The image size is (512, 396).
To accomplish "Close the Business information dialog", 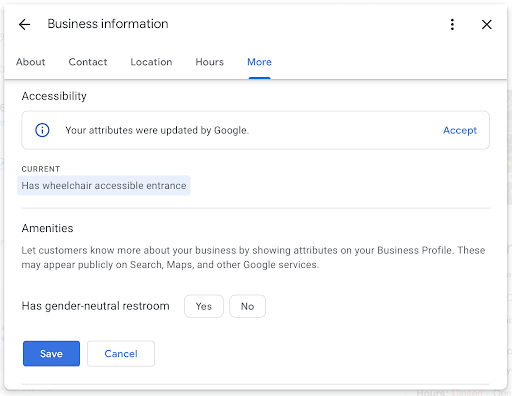I will pos(487,24).
